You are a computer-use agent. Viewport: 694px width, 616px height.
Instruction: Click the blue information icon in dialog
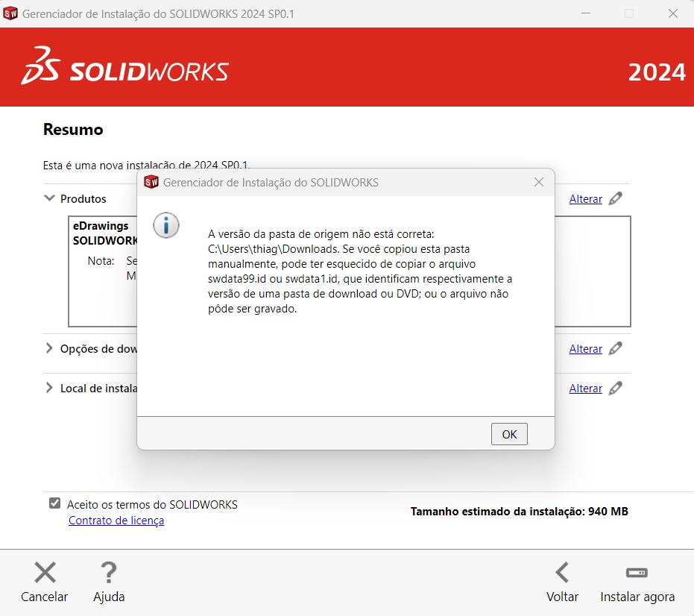coord(166,225)
